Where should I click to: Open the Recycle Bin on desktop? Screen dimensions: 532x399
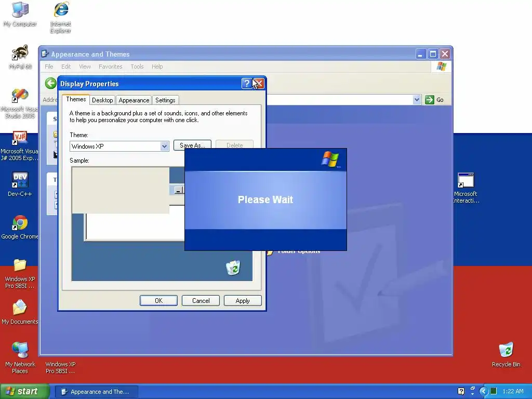pyautogui.click(x=506, y=354)
